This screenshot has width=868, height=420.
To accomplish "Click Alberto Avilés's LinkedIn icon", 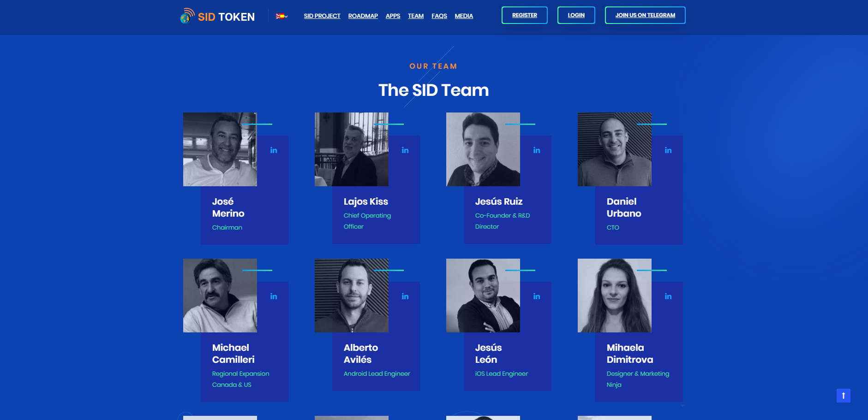I will [405, 296].
